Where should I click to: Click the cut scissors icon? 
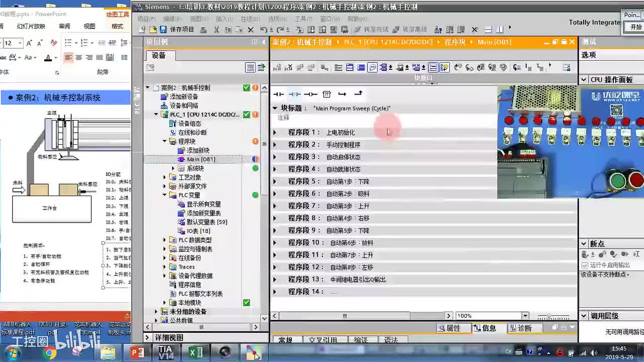[x=216, y=30]
